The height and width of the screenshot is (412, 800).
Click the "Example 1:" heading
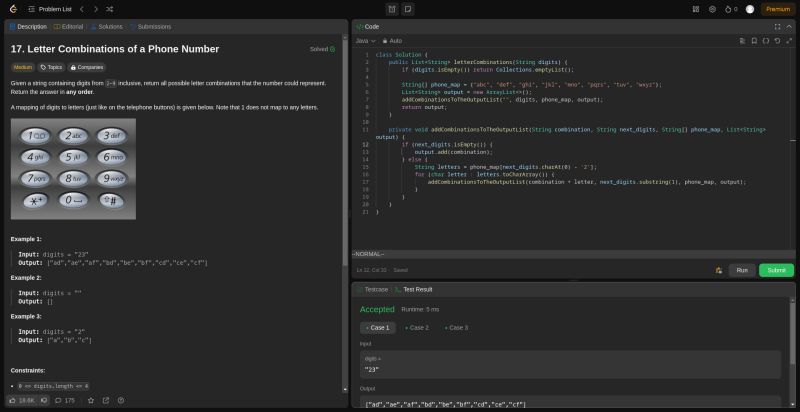[x=26, y=239]
